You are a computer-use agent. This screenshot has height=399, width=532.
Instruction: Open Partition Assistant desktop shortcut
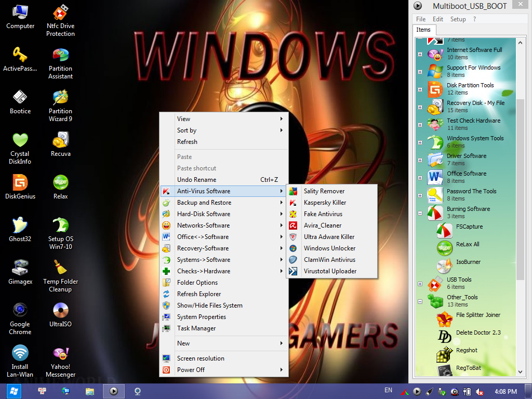[60, 63]
